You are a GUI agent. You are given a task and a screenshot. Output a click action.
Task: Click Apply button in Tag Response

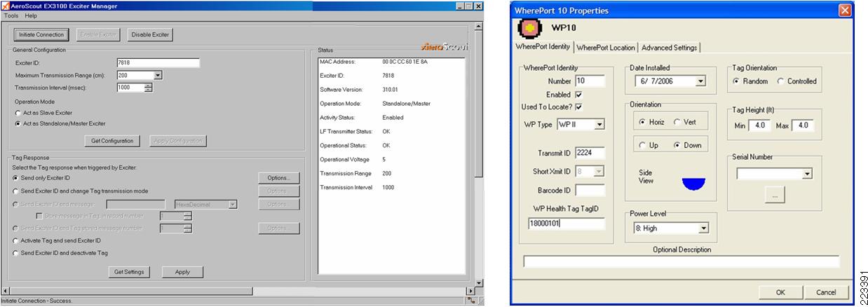click(x=182, y=272)
